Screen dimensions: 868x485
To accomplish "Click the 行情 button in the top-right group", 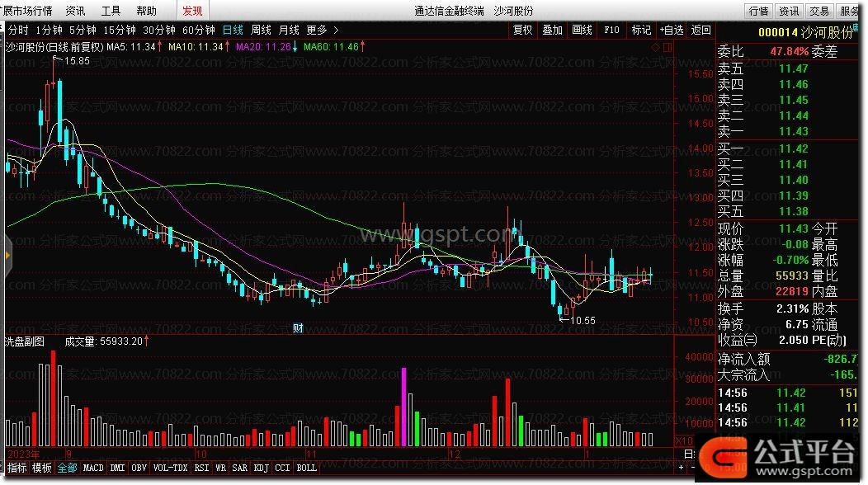I will (758, 11).
